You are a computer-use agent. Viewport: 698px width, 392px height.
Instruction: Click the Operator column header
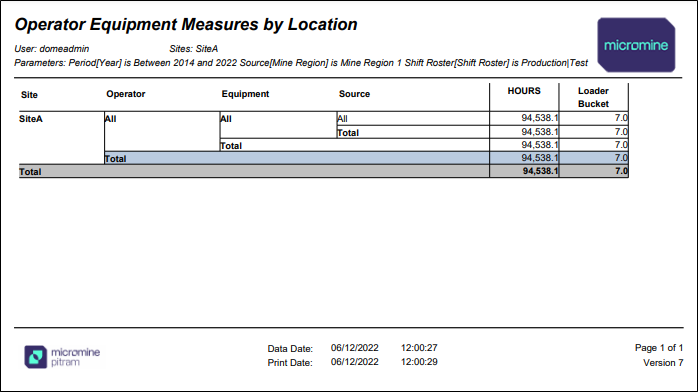coord(126,94)
